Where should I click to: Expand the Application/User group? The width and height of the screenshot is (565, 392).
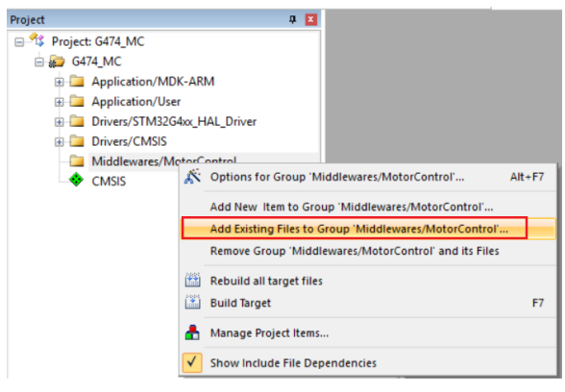click(60, 102)
